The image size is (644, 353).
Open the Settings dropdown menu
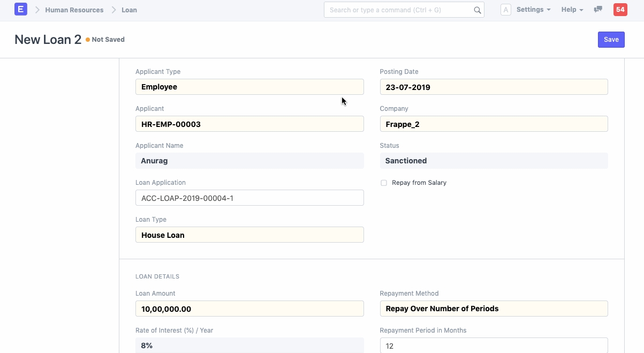pos(533,10)
